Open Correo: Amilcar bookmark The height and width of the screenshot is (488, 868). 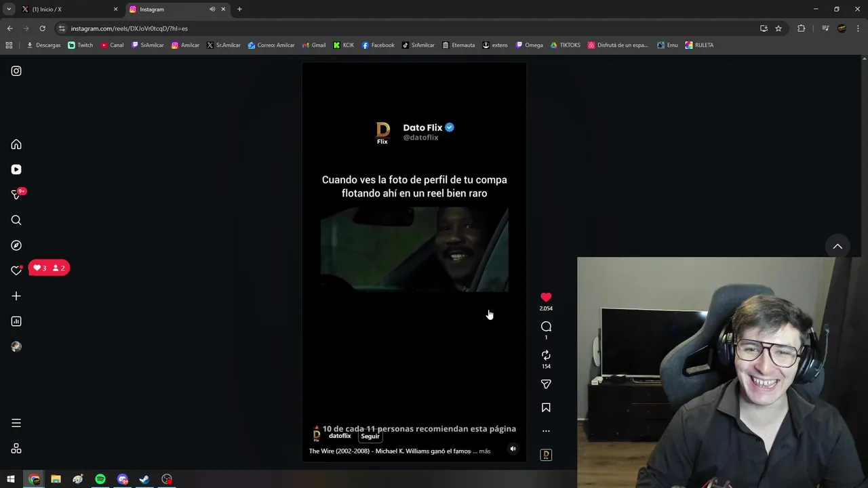tap(271, 45)
